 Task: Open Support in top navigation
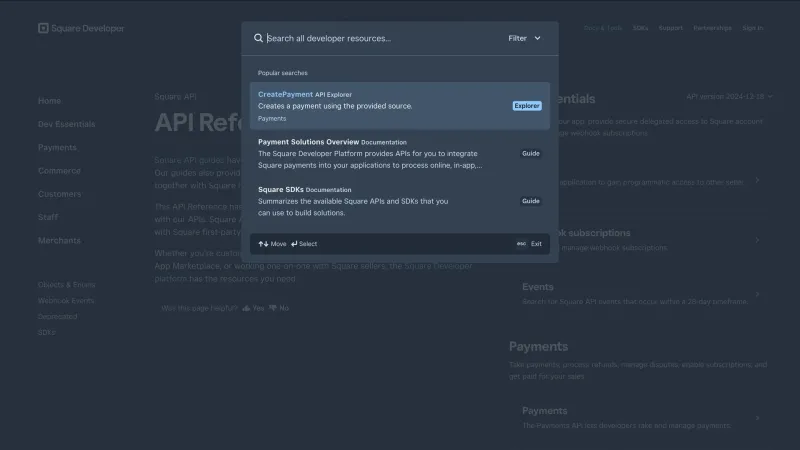(670, 28)
